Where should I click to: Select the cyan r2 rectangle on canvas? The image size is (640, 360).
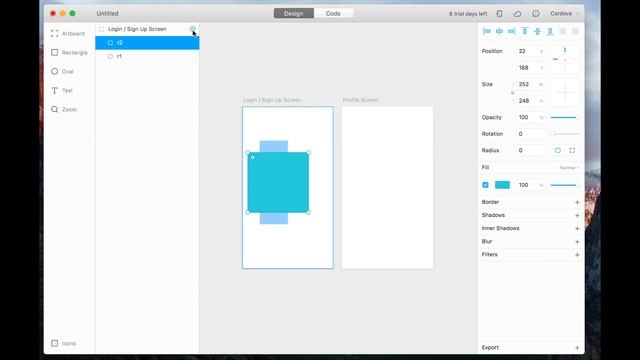coord(278,182)
